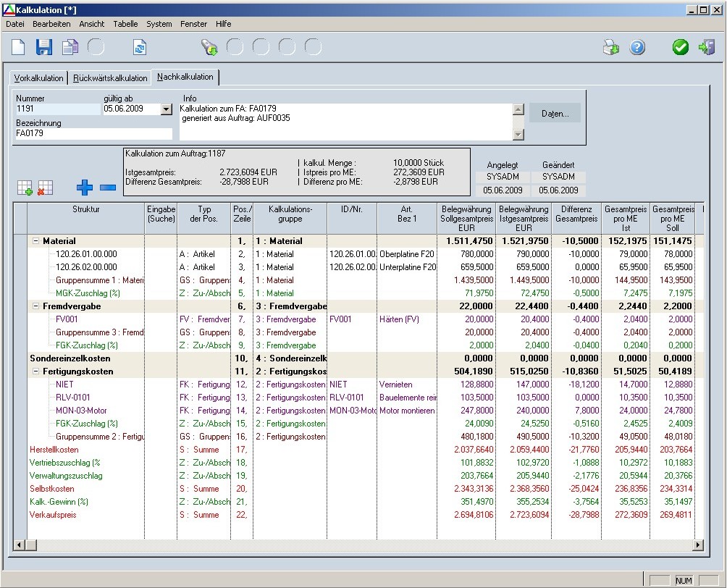
Task: Click into the Bezeichnung field containing FA0179
Action: pyautogui.click(x=93, y=134)
